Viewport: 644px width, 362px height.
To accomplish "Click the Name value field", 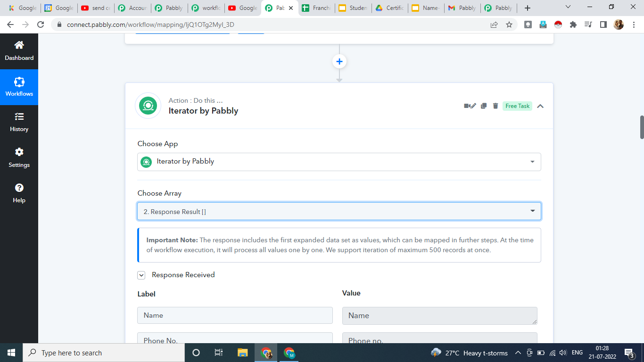I will click(x=440, y=316).
